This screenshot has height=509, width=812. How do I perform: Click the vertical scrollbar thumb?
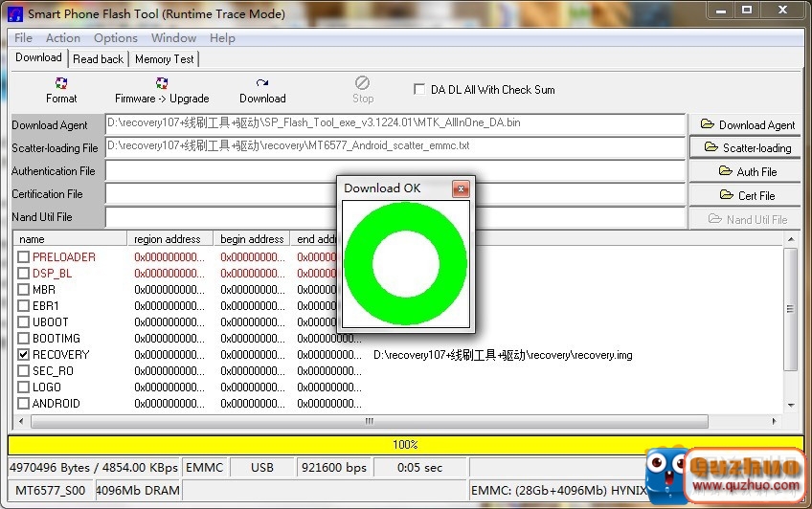(790, 309)
